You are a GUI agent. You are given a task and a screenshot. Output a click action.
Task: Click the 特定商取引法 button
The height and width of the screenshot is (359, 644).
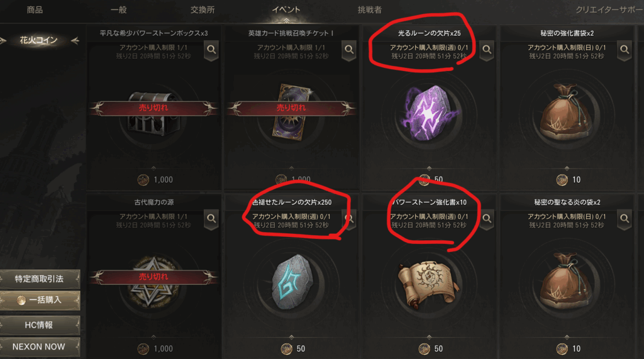pyautogui.click(x=40, y=279)
